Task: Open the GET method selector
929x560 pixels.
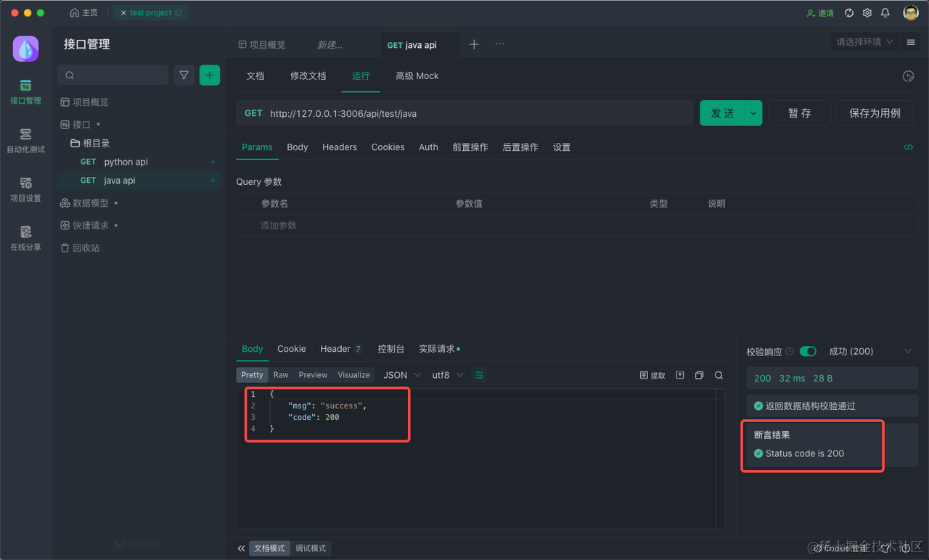Action: coord(253,113)
